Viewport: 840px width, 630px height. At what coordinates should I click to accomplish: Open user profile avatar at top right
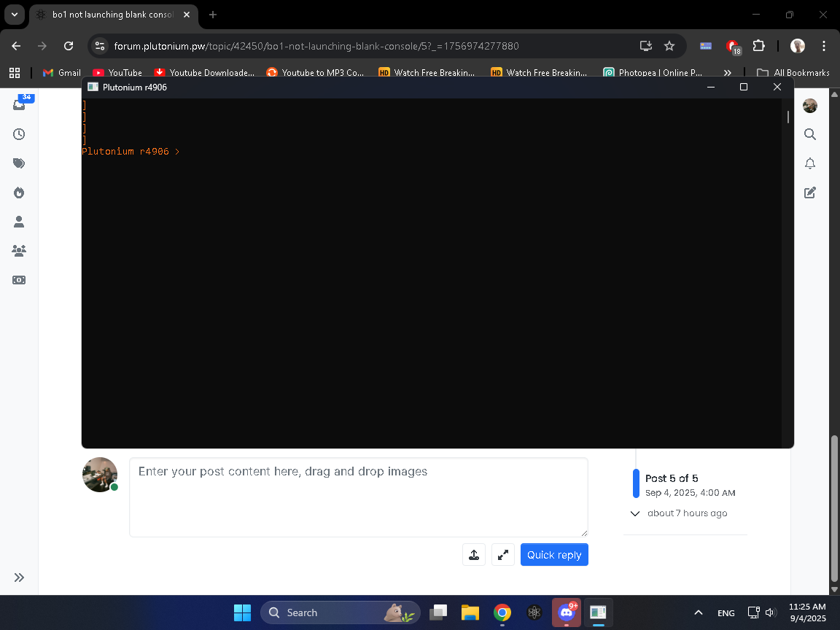point(810,106)
